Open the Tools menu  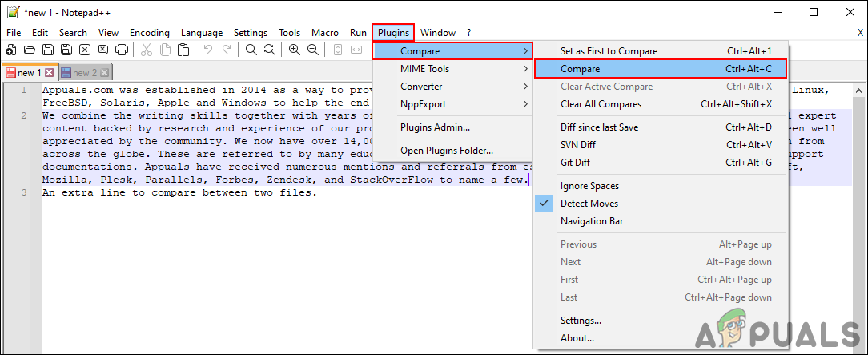pyautogui.click(x=290, y=33)
